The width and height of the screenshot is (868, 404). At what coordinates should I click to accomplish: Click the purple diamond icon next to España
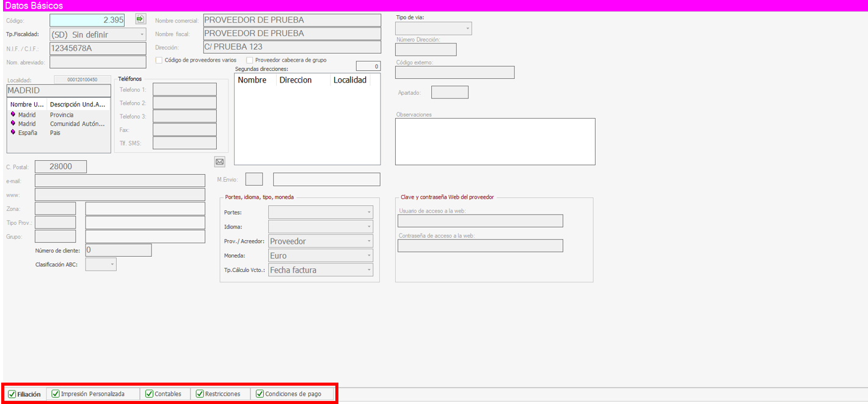pyautogui.click(x=13, y=132)
